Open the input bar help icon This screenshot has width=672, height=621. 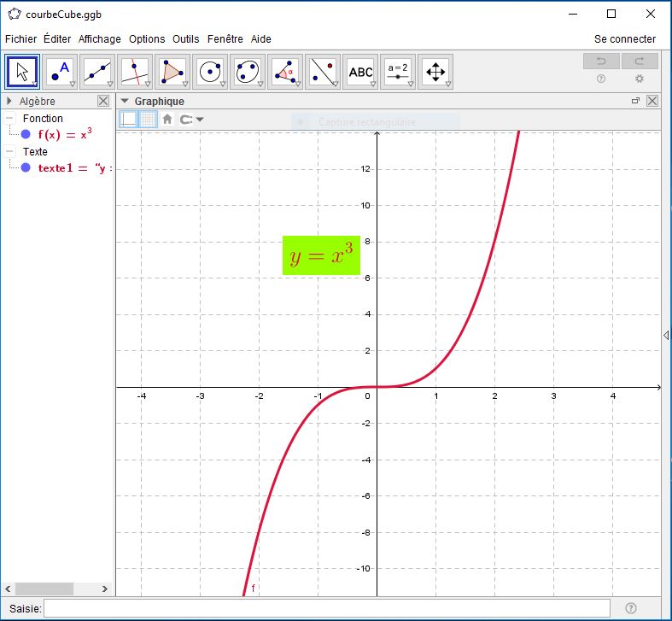pyautogui.click(x=630, y=608)
